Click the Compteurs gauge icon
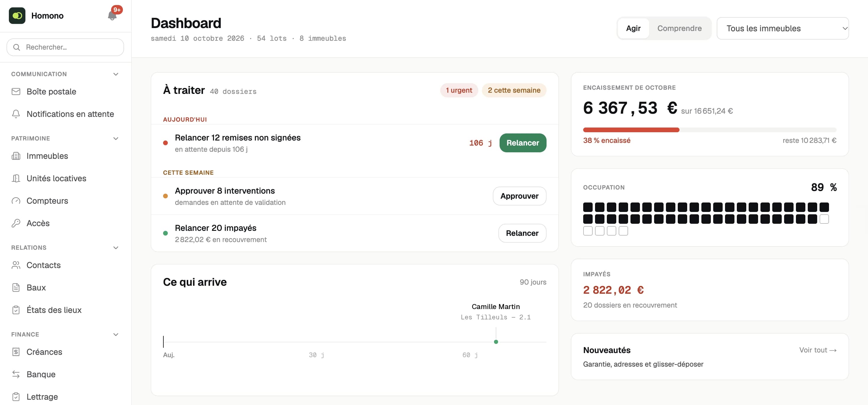 pos(16,201)
